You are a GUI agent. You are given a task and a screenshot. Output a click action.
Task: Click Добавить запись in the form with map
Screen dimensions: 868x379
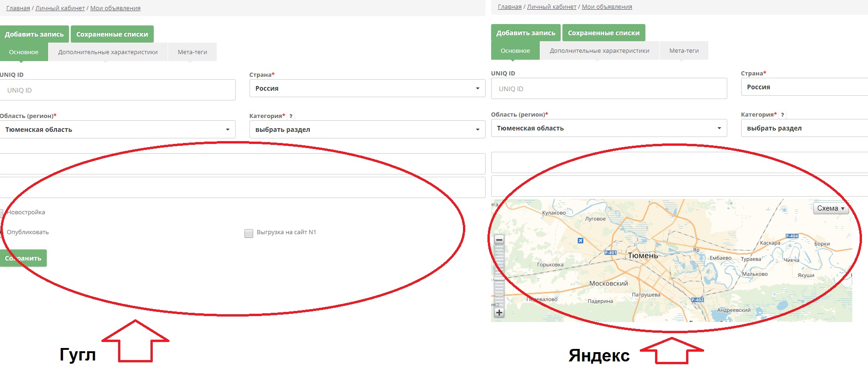525,33
